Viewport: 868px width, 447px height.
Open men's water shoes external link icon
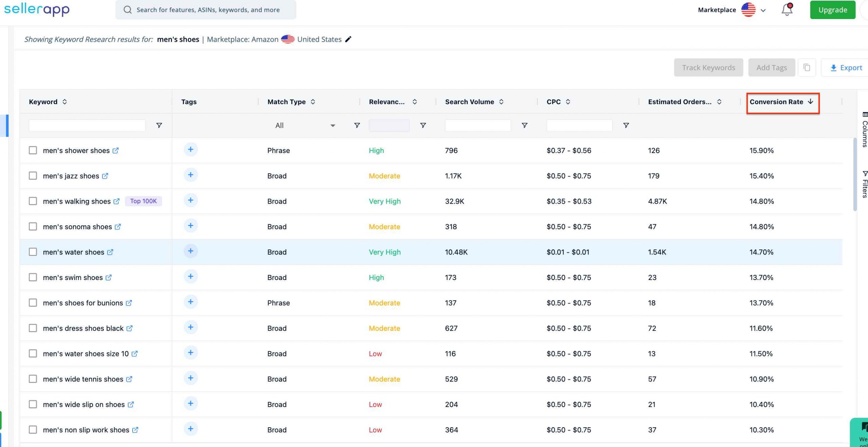point(110,252)
